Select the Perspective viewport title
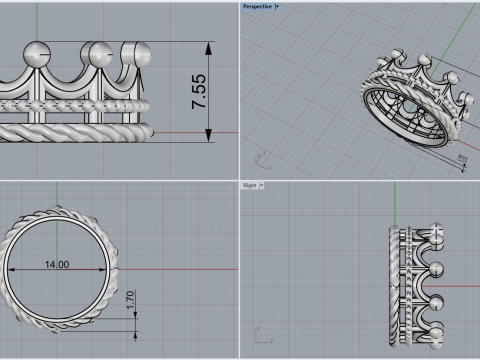 tap(257, 6)
